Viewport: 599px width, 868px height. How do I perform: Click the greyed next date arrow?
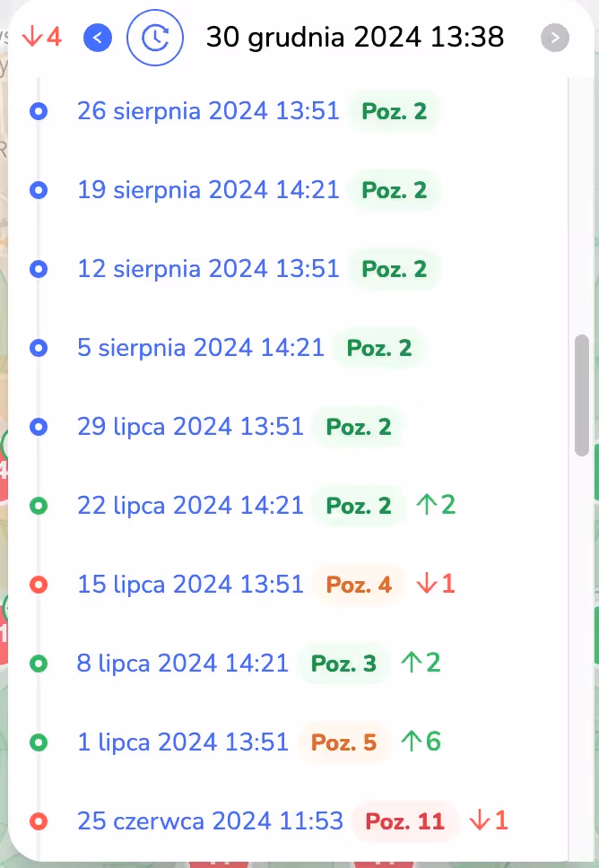[555, 38]
